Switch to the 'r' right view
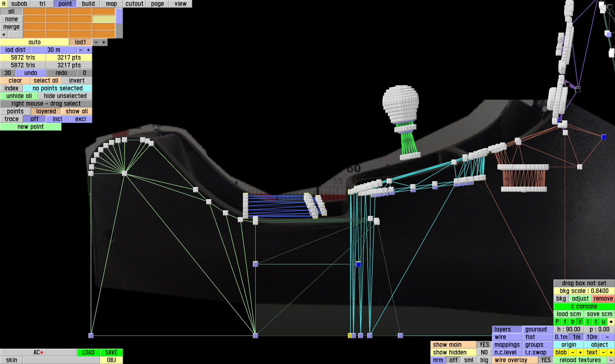The image size is (615, 364). coord(580,322)
